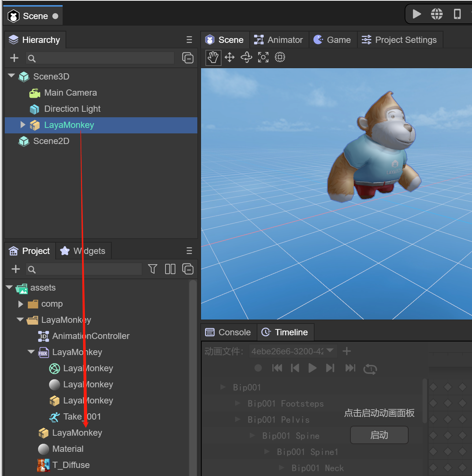Toggle loop playback in Timeline

click(x=370, y=369)
